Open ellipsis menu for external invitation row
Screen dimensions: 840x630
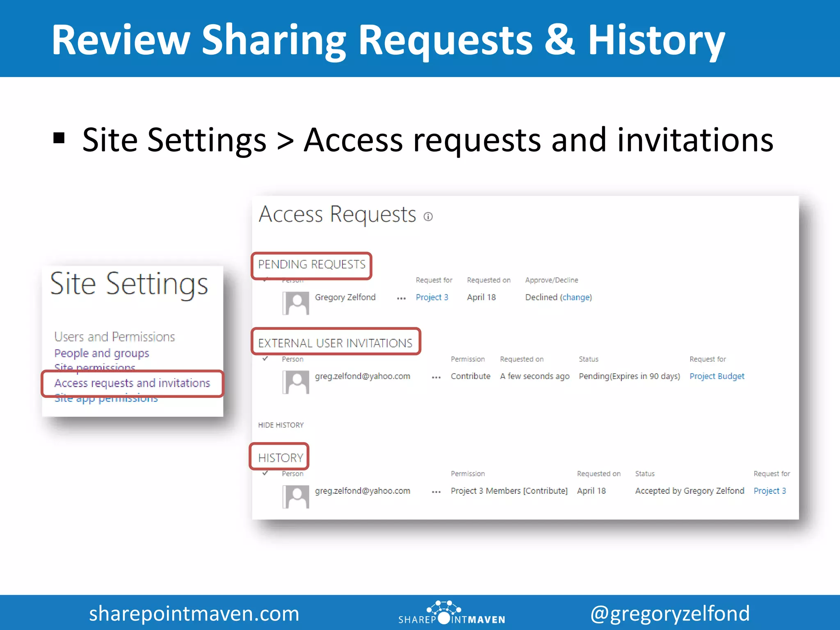pyautogui.click(x=436, y=377)
